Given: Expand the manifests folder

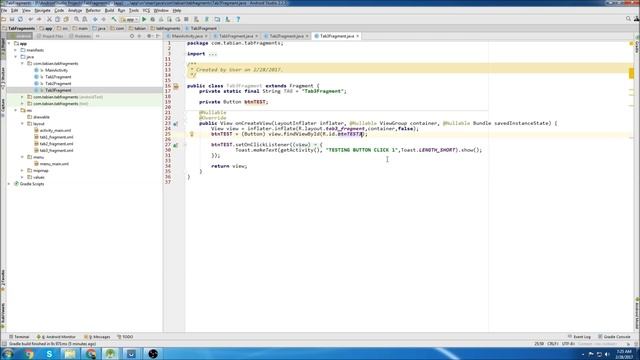Looking at the screenshot, I should (16, 50).
